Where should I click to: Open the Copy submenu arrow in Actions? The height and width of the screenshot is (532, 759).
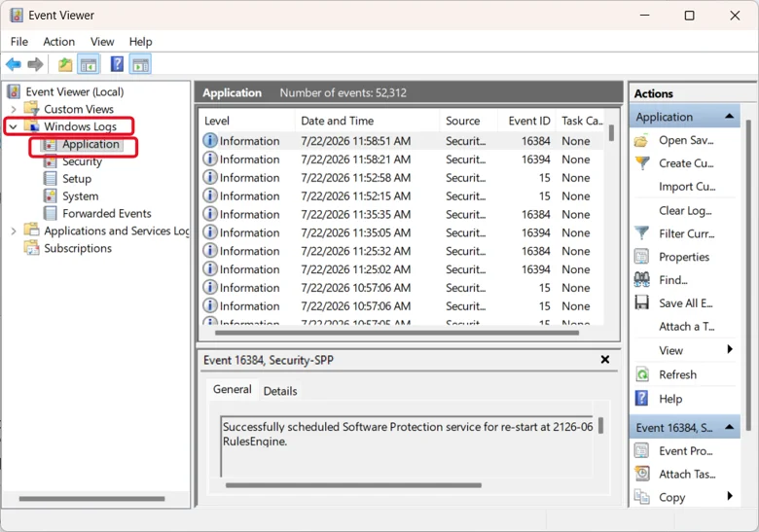coord(730,496)
